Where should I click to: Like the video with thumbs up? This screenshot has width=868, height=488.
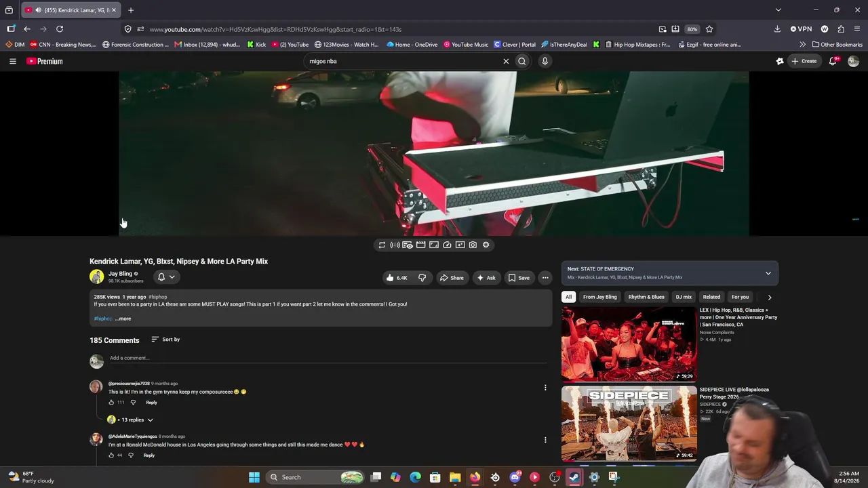click(397, 277)
